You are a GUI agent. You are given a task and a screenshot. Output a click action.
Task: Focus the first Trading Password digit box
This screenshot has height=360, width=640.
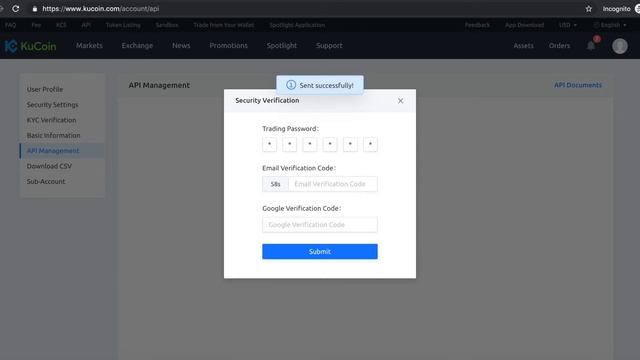pos(269,144)
